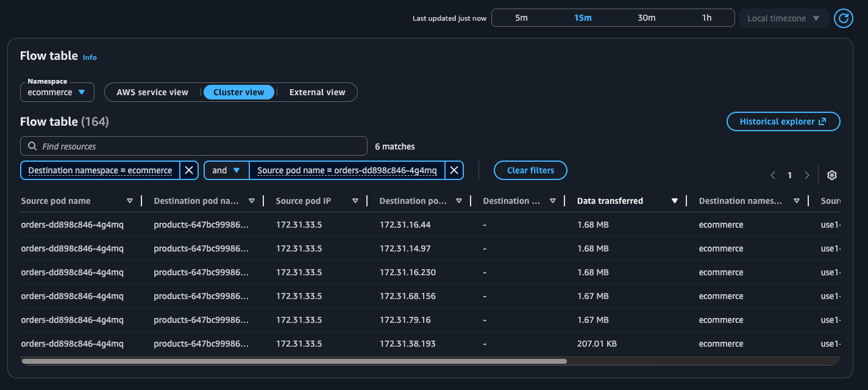
Task: Open table preferences gear icon
Action: [x=831, y=175]
